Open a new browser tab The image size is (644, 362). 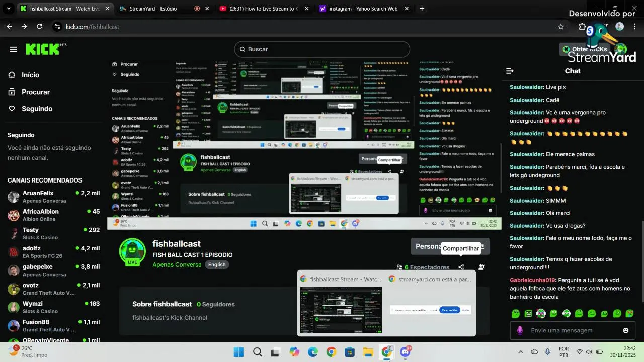(422, 9)
